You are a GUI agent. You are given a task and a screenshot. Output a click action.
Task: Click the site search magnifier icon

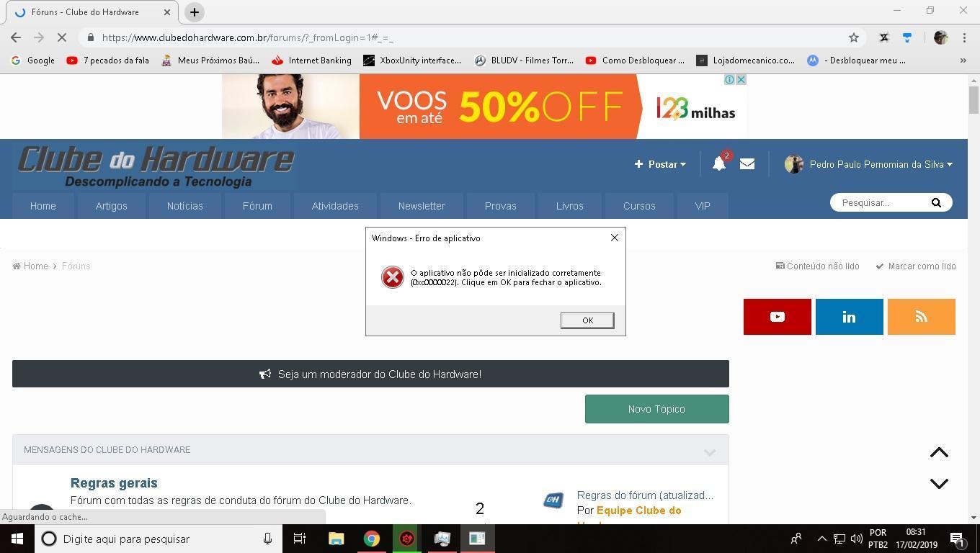936,203
